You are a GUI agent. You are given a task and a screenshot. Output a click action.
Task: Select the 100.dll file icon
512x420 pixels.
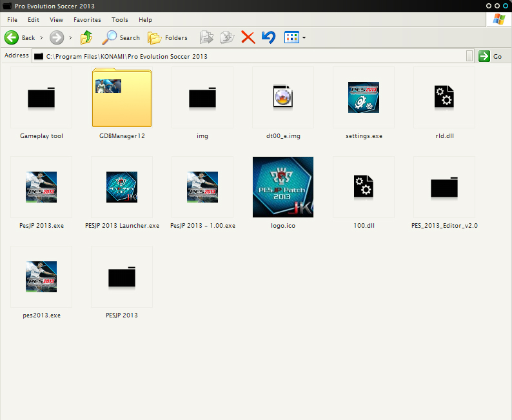(364, 186)
